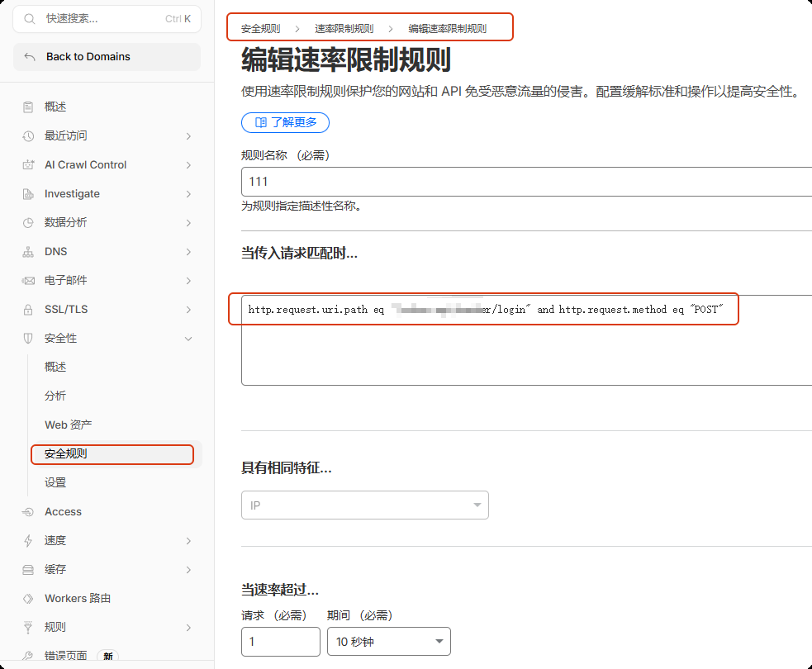Click the 电子邮件 envelope icon

point(28,281)
